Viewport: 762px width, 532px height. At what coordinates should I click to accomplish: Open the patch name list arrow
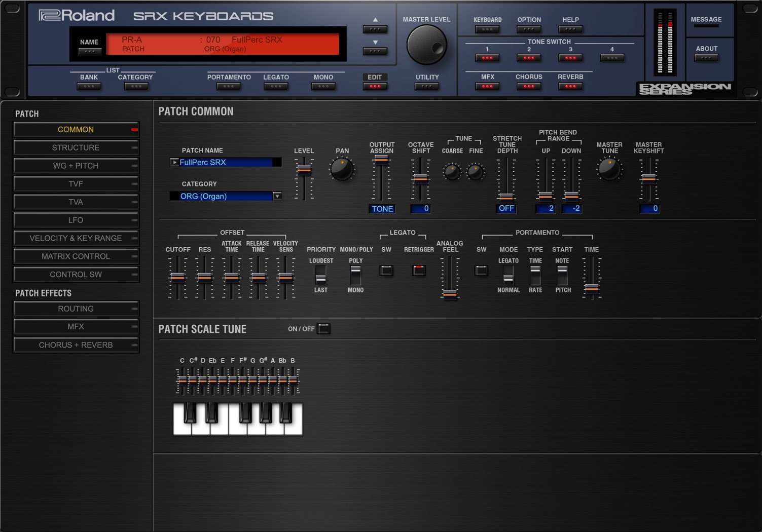tap(174, 162)
